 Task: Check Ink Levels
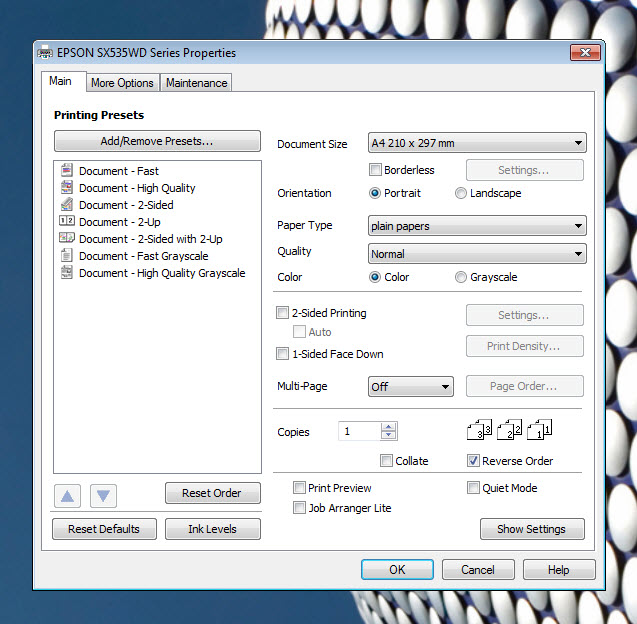pos(212,529)
